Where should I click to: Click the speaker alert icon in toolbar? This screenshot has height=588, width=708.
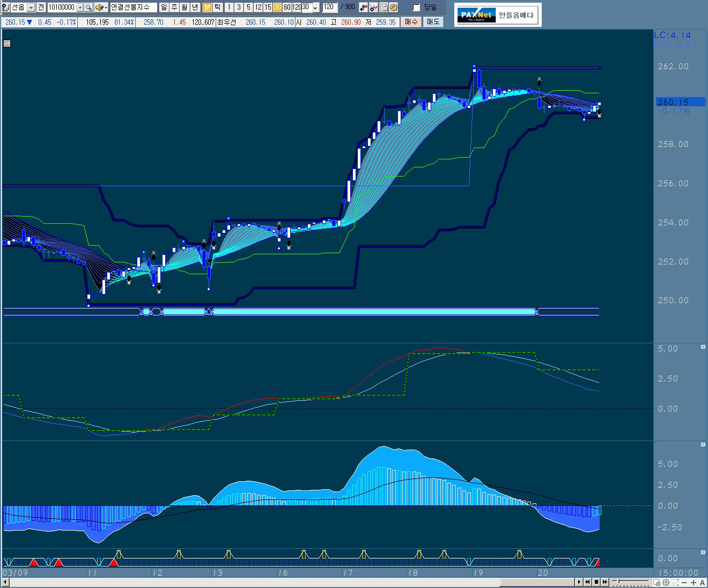point(99,8)
